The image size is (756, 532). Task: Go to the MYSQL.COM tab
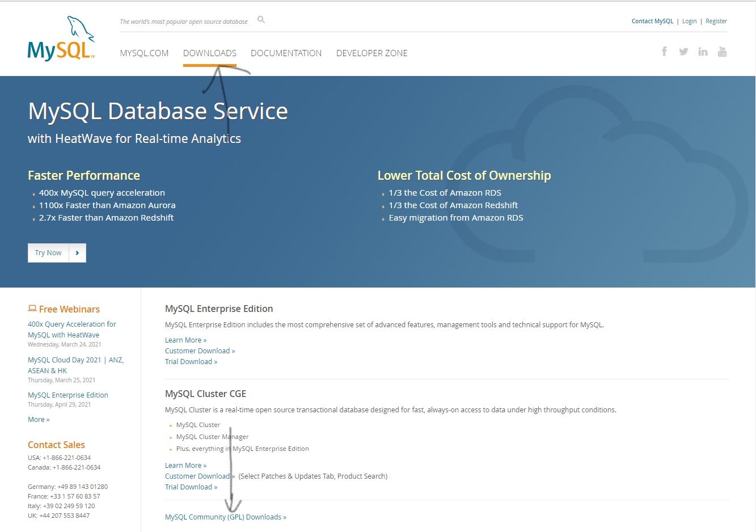pyautogui.click(x=144, y=53)
